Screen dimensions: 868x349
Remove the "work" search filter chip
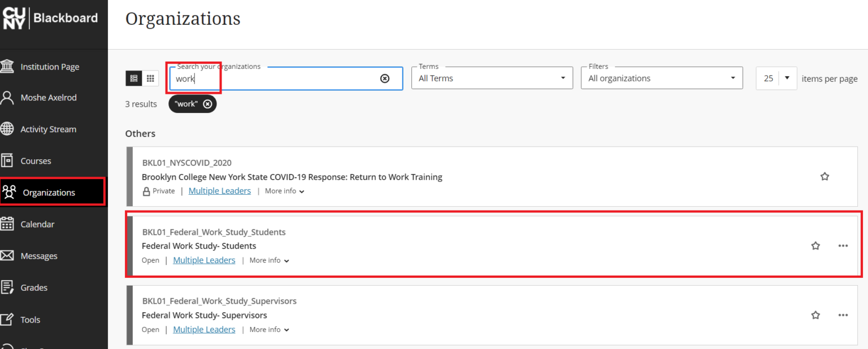click(207, 104)
